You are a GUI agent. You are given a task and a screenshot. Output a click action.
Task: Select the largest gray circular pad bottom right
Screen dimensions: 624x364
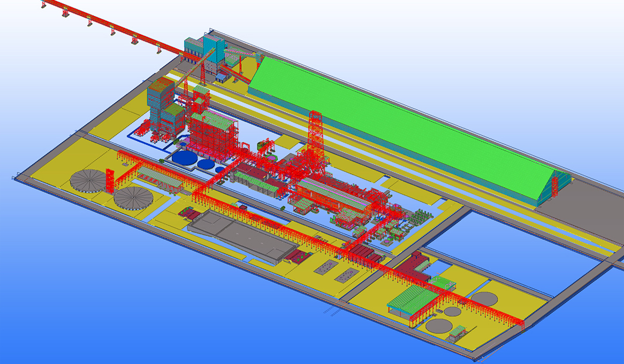point(439,325)
